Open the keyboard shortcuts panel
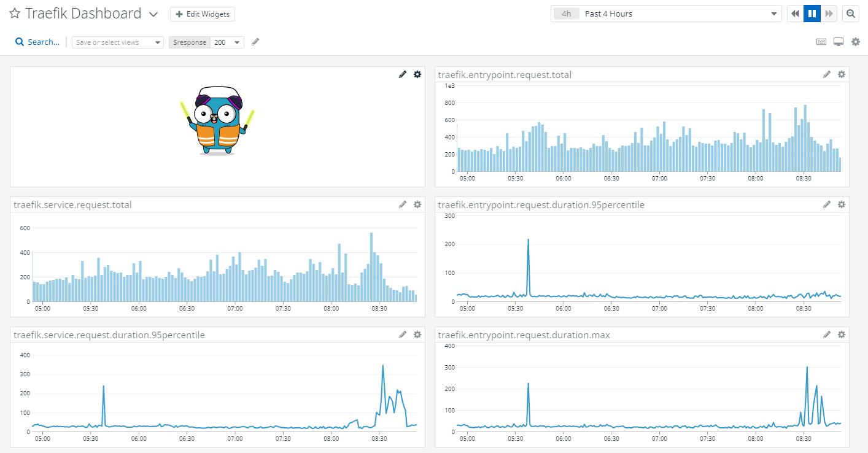 821,41
